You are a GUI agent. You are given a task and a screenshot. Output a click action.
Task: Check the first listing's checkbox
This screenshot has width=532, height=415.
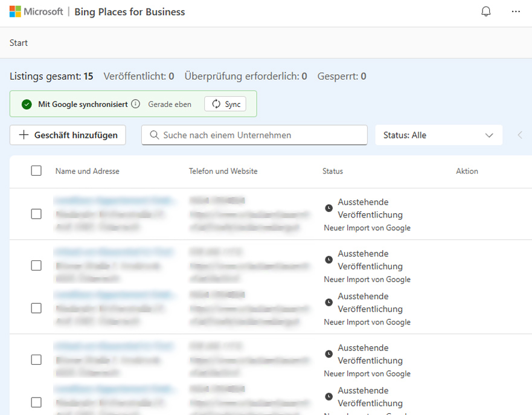coord(36,214)
